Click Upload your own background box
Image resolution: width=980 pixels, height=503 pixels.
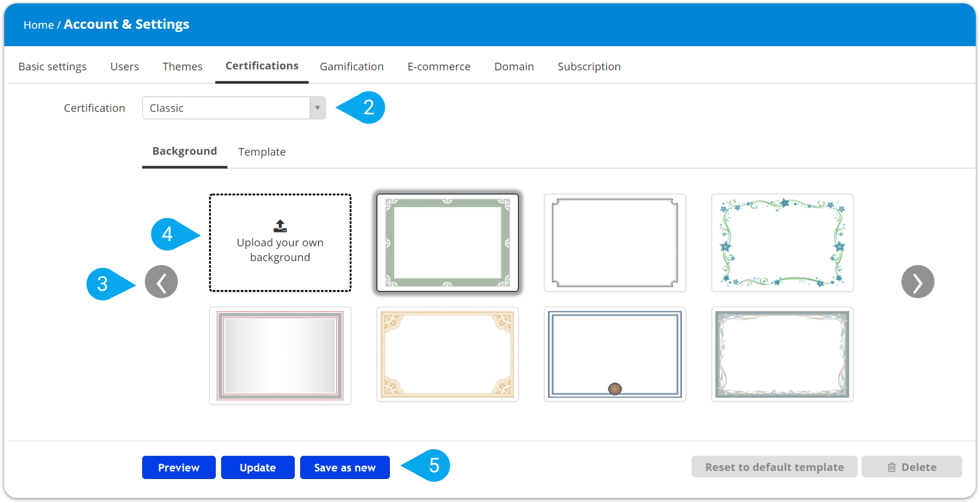pos(280,243)
